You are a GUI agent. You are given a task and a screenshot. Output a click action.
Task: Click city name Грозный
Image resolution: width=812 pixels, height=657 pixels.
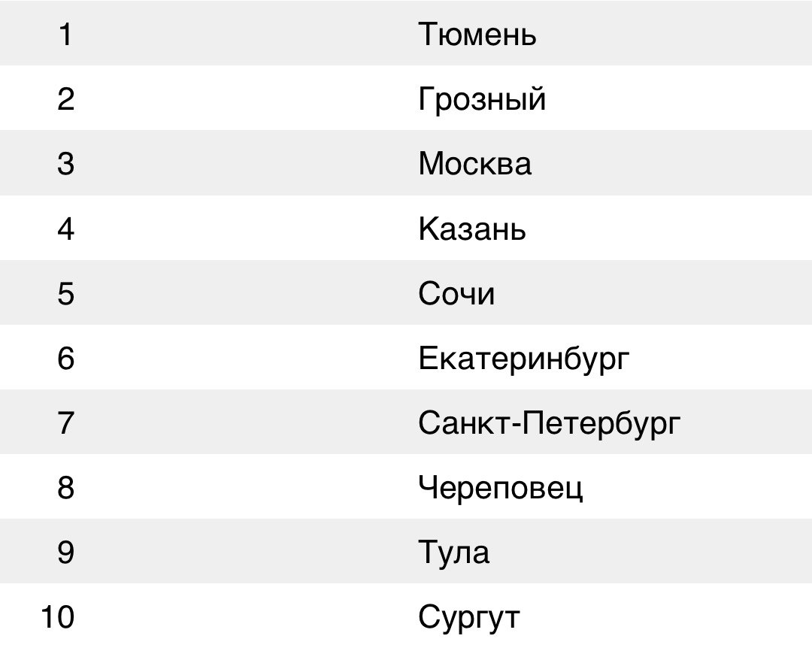click(482, 99)
